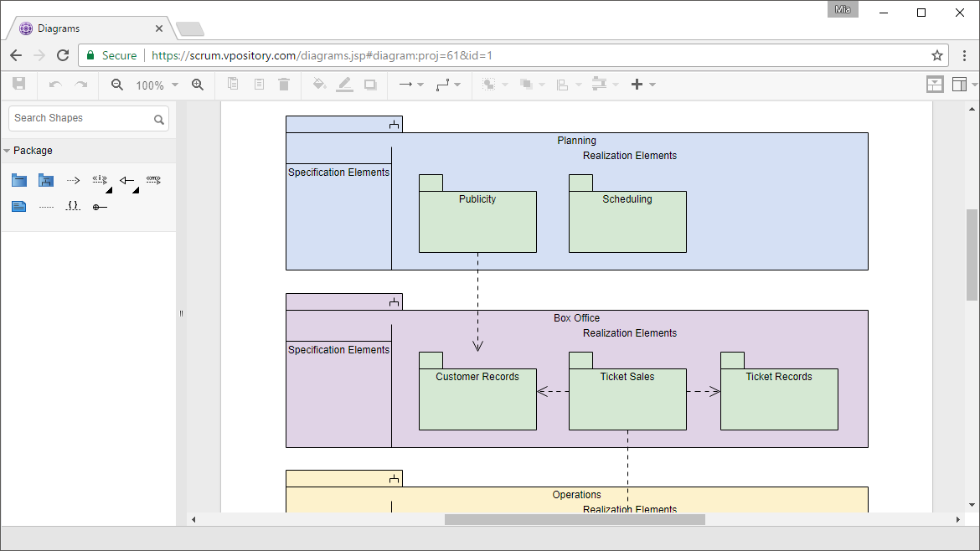The height and width of the screenshot is (551, 980).
Task: Pick the generalization arrow shape
Action: [126, 181]
